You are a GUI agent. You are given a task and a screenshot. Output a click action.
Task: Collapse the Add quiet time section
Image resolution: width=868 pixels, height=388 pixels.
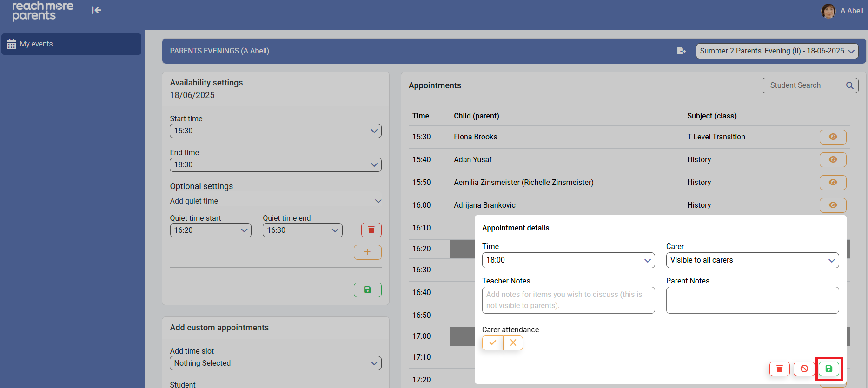tap(378, 201)
